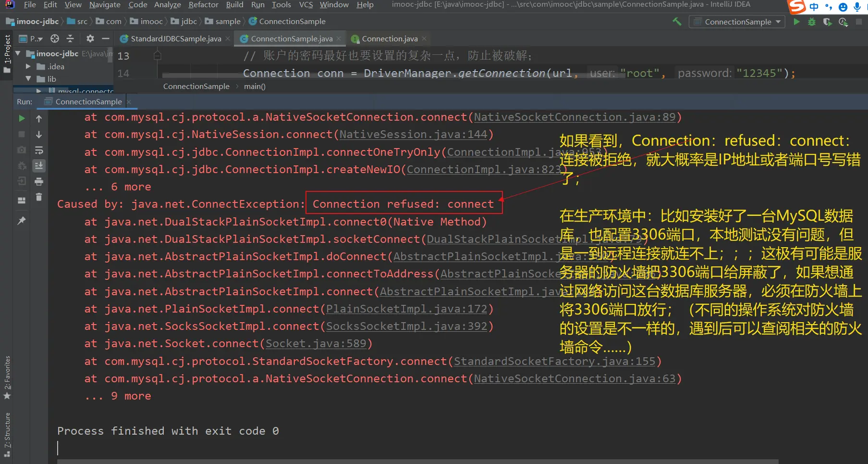This screenshot has height=464, width=868.
Task: Toggle scroll to end of console
Action: click(39, 166)
